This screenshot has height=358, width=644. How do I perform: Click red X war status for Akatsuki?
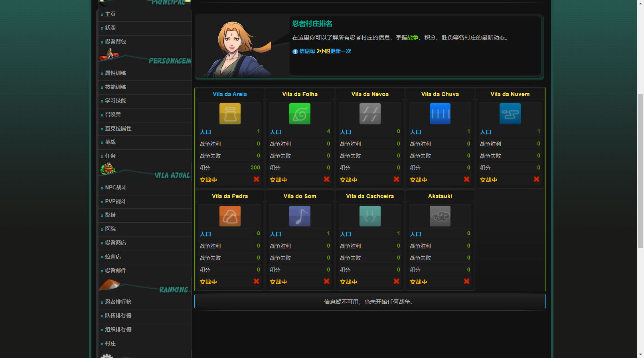pyautogui.click(x=466, y=281)
